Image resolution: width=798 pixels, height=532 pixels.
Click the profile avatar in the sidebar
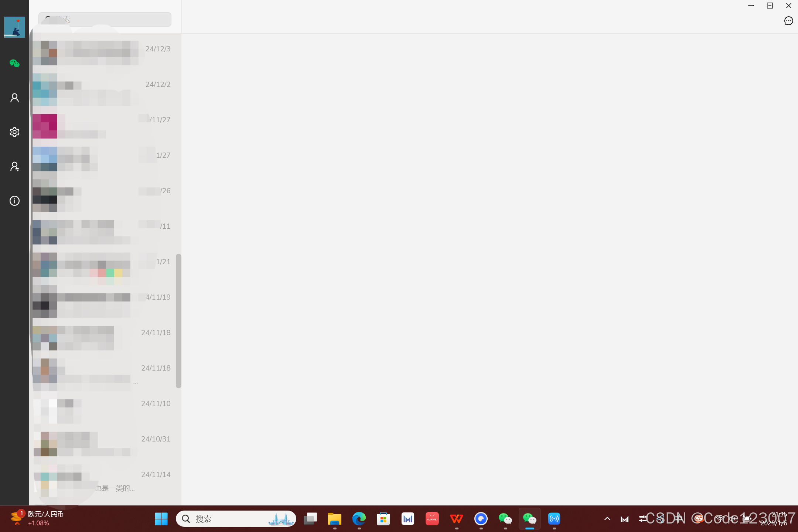tap(14, 27)
